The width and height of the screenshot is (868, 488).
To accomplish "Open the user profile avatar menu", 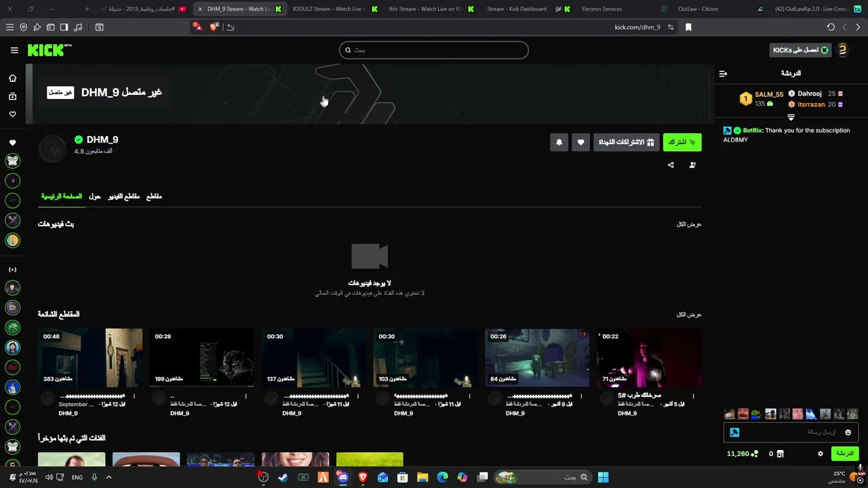I will coord(842,50).
